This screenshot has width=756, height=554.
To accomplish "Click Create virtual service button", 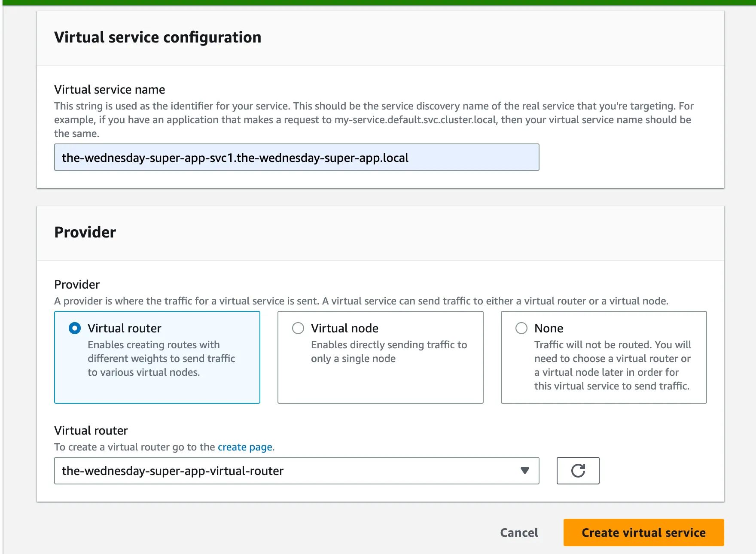I will click(x=643, y=533).
